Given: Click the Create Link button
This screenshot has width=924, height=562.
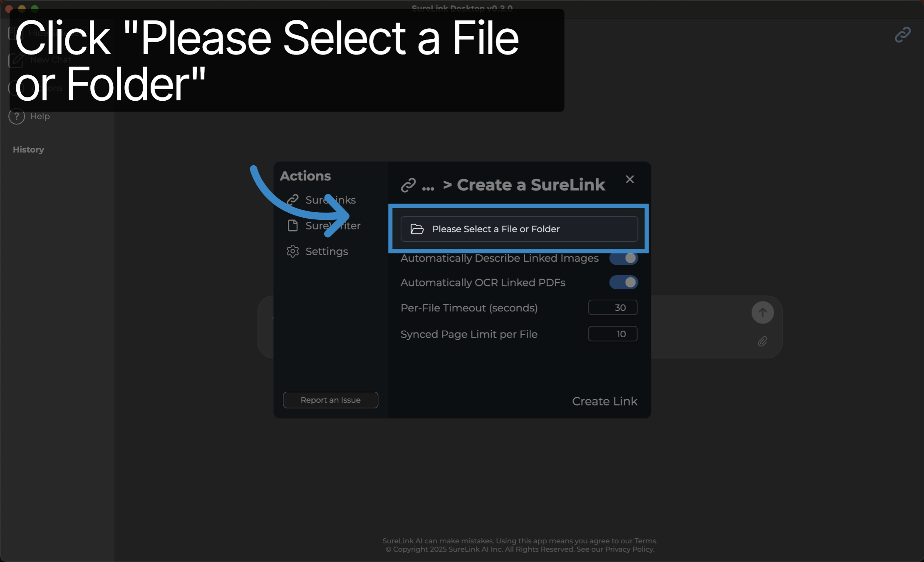Looking at the screenshot, I should (604, 401).
